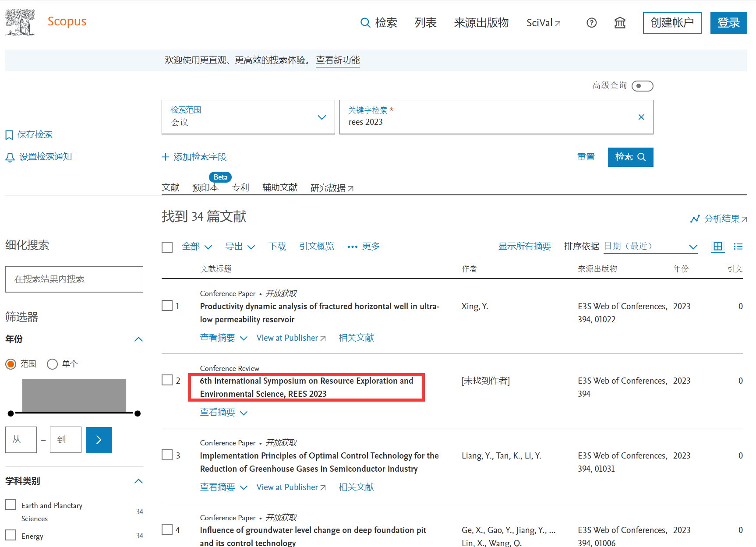Open Productivity dynamic analysis paper title
This screenshot has height=547, width=756.
pos(319,313)
